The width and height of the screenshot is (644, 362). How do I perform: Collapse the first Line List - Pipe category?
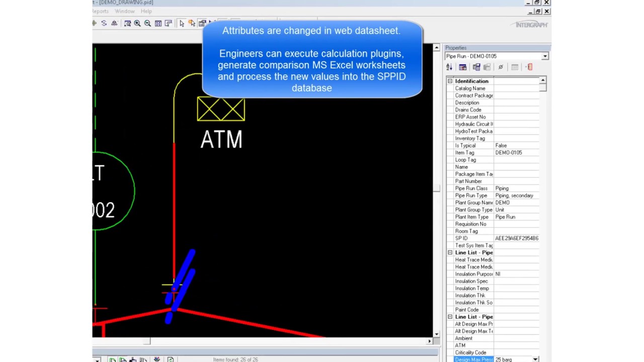pos(450,252)
